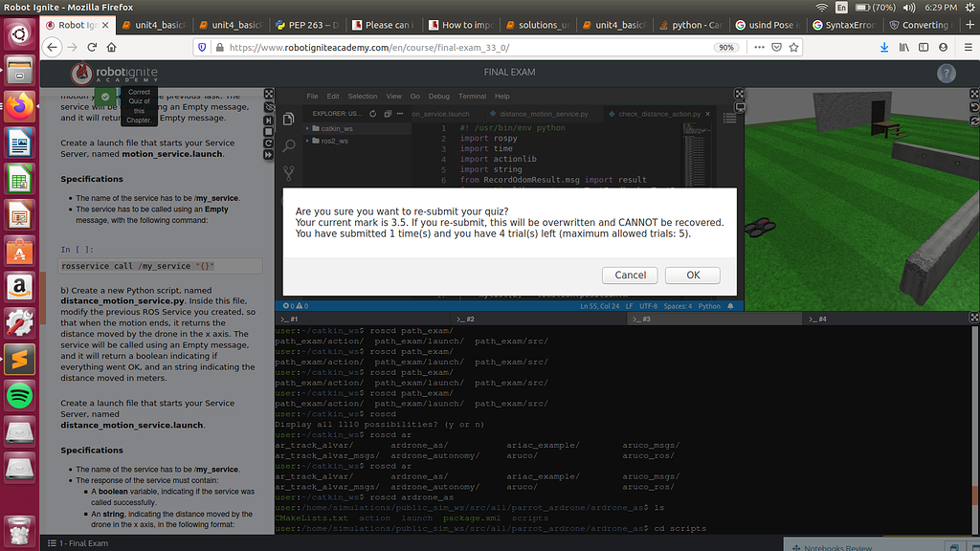
Task: Open the Explorer panel in the code editor
Action: (288, 117)
